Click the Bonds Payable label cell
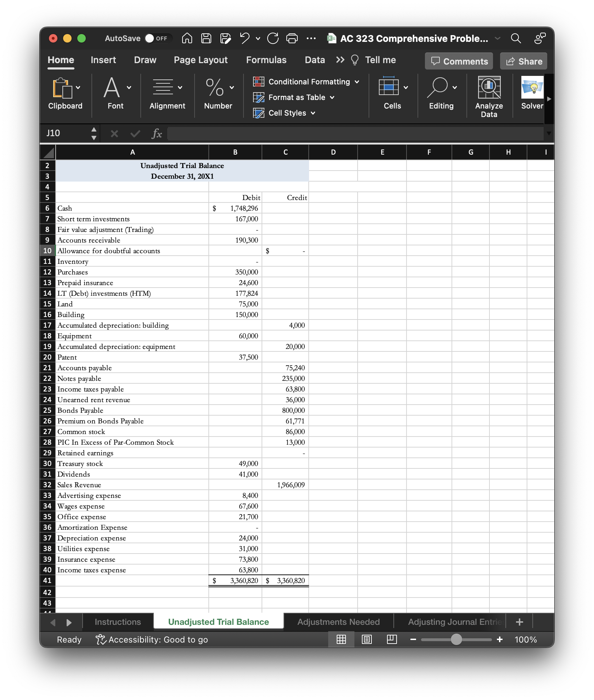Screen dimensions: 594x700 [x=132, y=410]
